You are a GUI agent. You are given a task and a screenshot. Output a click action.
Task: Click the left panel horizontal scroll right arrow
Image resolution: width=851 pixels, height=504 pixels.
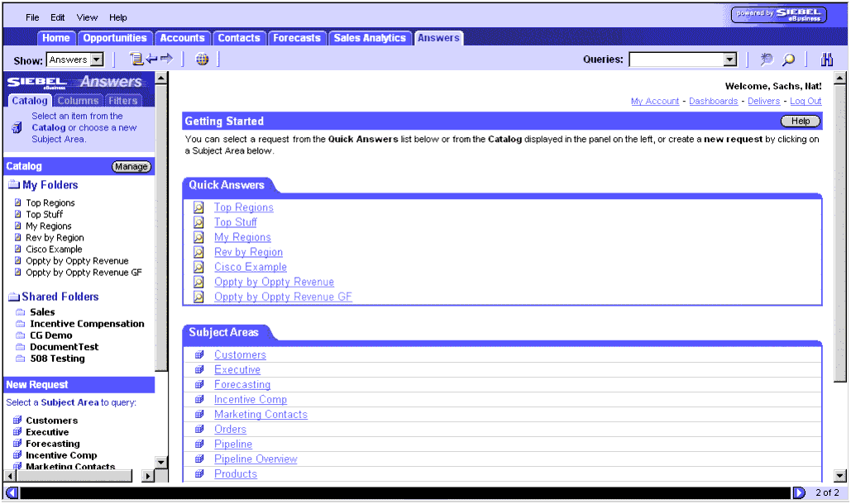point(147,476)
